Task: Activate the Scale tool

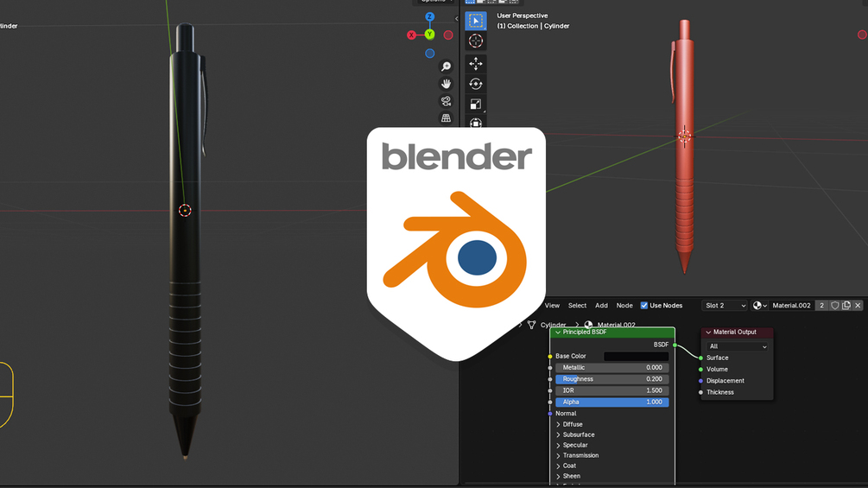Action: click(x=476, y=104)
